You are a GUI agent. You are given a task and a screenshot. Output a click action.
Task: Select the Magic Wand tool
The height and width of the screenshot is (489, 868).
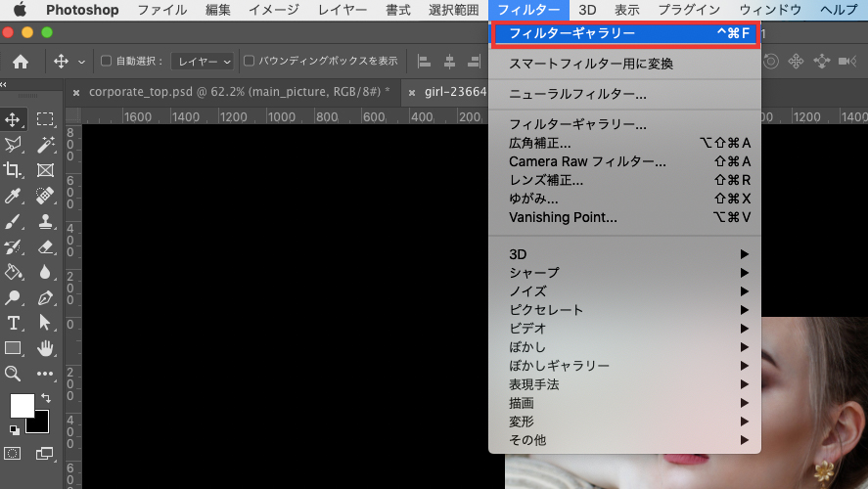point(45,145)
